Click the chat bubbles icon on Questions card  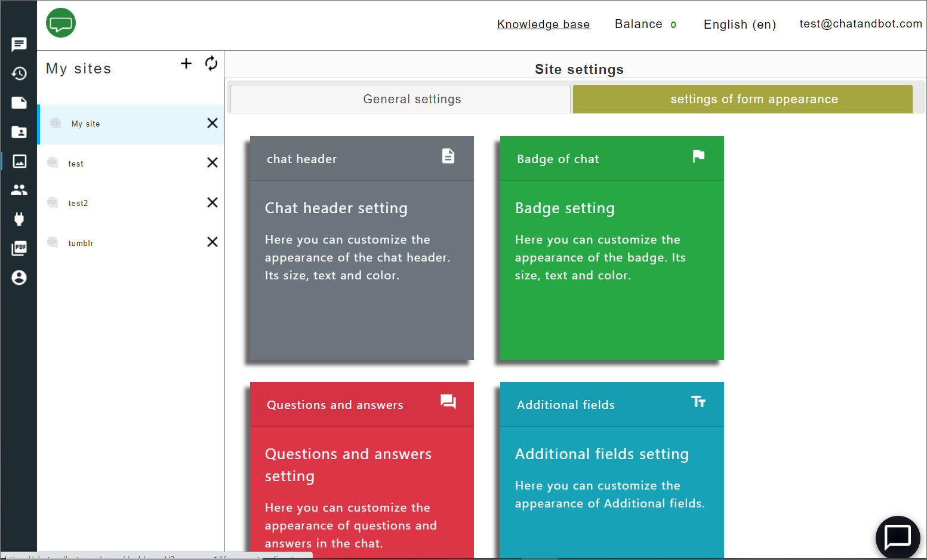tap(448, 401)
